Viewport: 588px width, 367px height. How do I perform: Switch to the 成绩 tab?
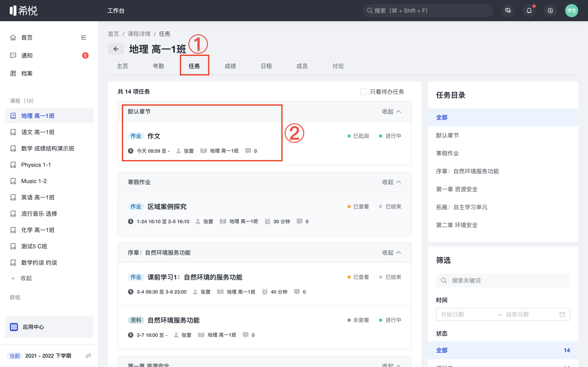230,66
